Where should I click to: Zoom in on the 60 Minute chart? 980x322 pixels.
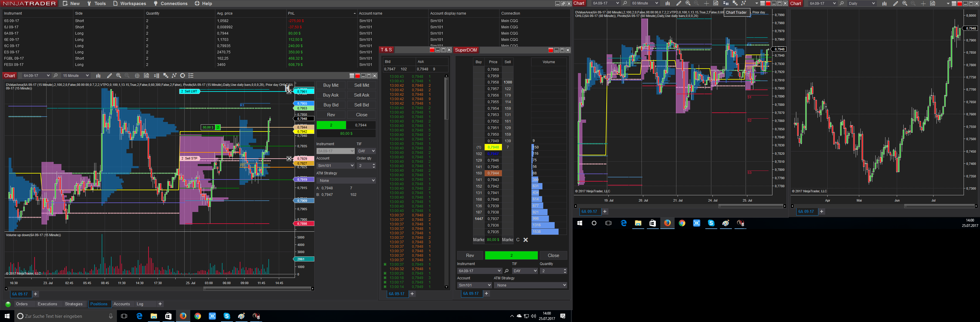688,3
